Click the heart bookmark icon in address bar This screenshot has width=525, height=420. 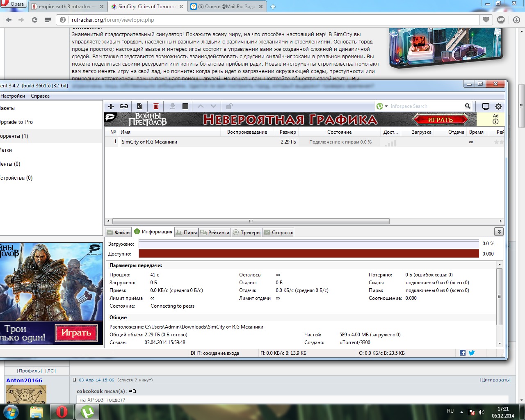pos(486,20)
